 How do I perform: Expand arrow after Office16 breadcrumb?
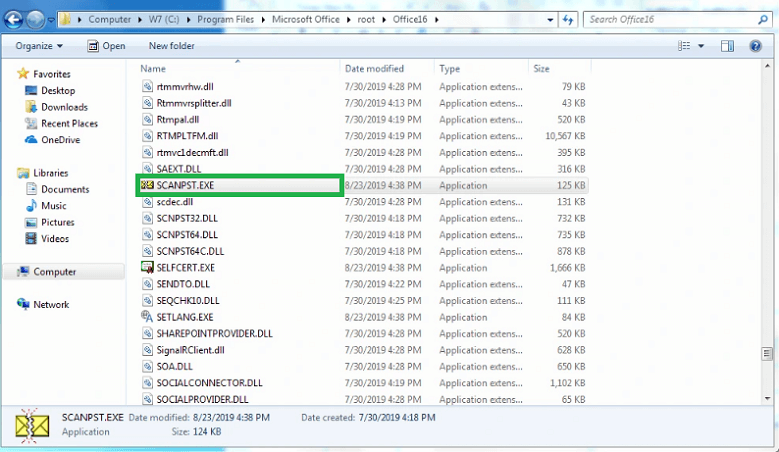pos(436,20)
